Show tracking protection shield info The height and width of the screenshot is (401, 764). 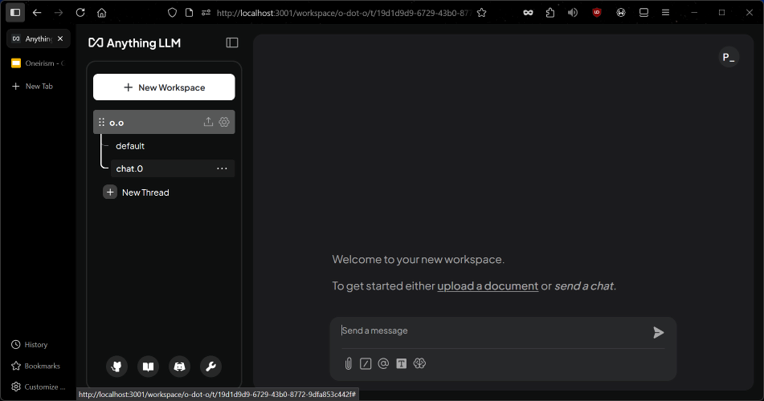(x=172, y=13)
